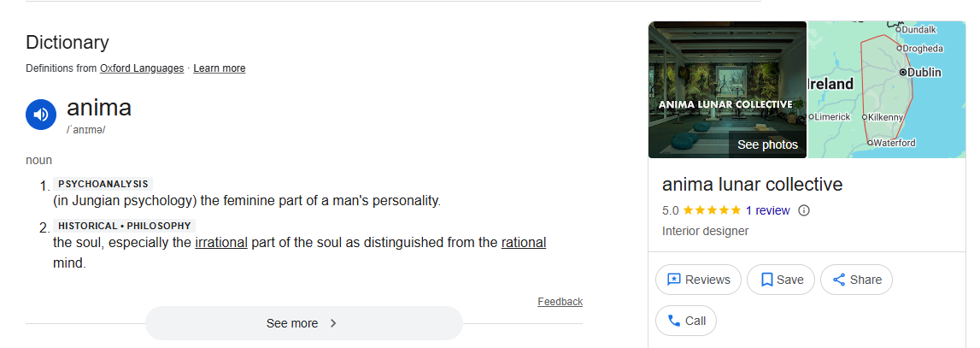Image resolution: width=980 pixels, height=348 pixels.
Task: Click the Dublin label on the map
Action: (923, 73)
